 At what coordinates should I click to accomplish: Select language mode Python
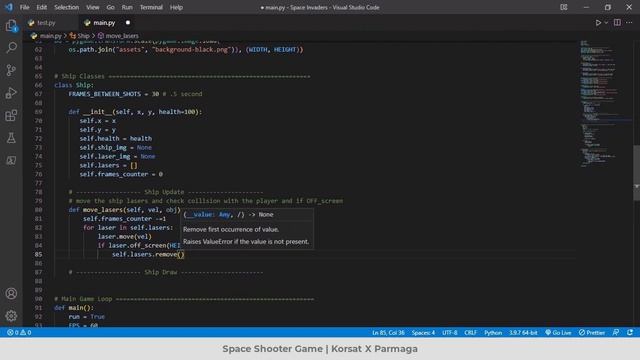pyautogui.click(x=493, y=333)
